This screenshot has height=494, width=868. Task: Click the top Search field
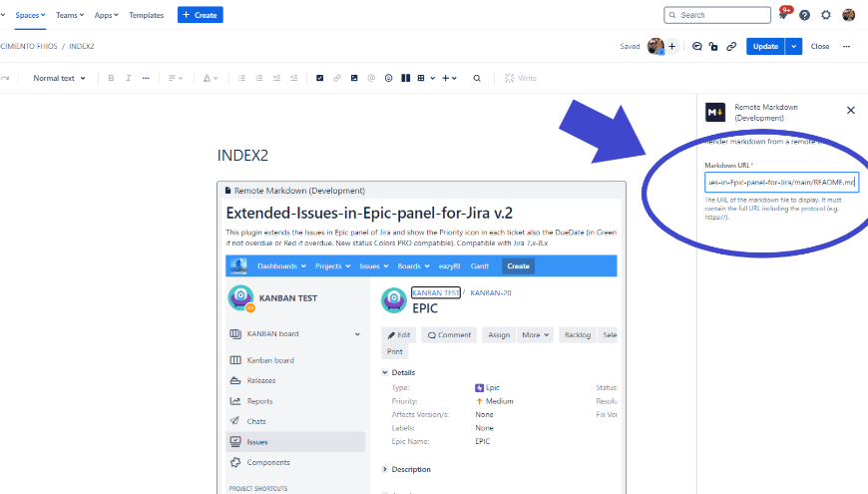tap(717, 15)
